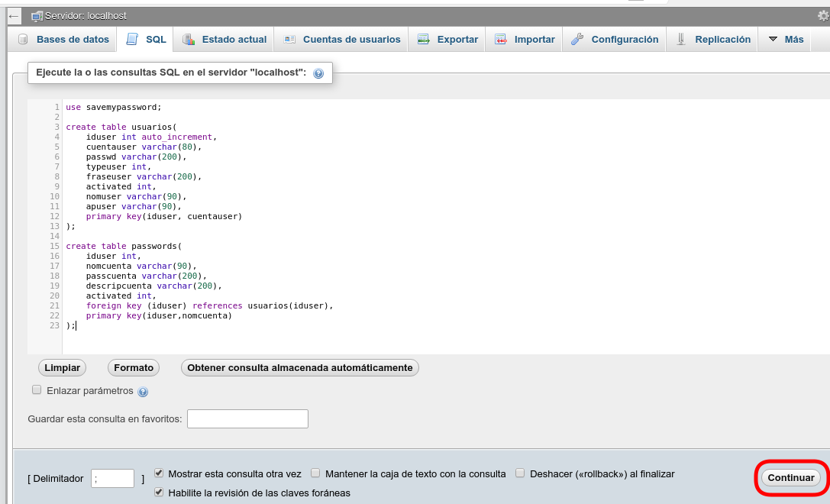Click the Bases de datos tab icon

(x=23, y=39)
